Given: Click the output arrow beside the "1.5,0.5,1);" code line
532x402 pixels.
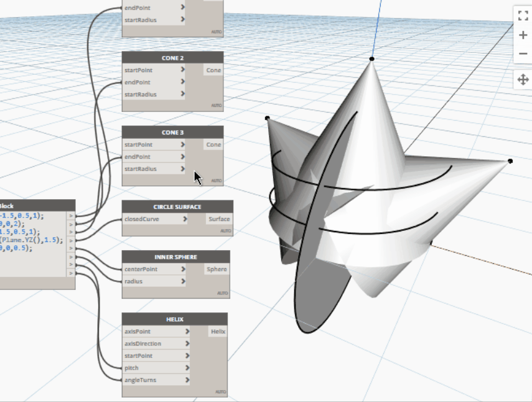Looking at the screenshot, I should [x=71, y=232].
